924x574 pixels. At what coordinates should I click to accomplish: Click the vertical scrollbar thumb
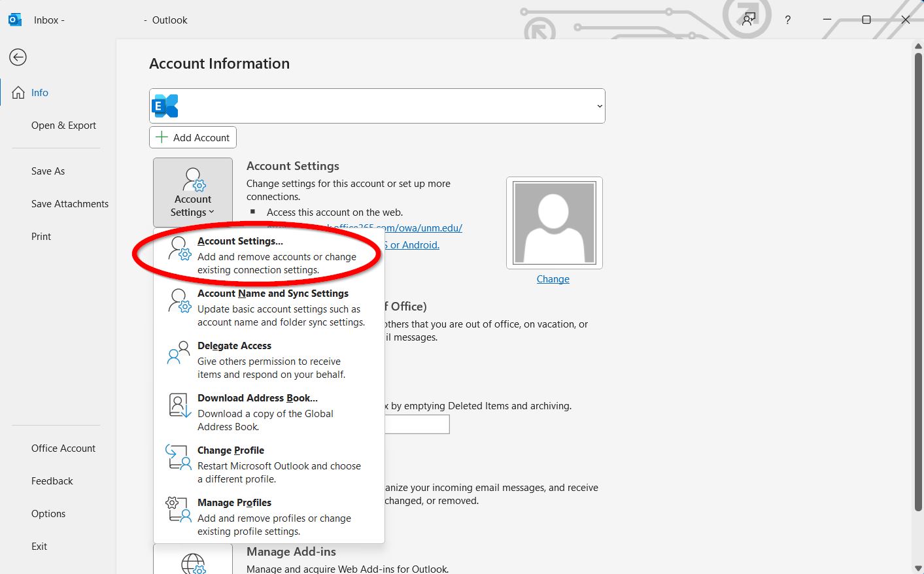[918, 281]
